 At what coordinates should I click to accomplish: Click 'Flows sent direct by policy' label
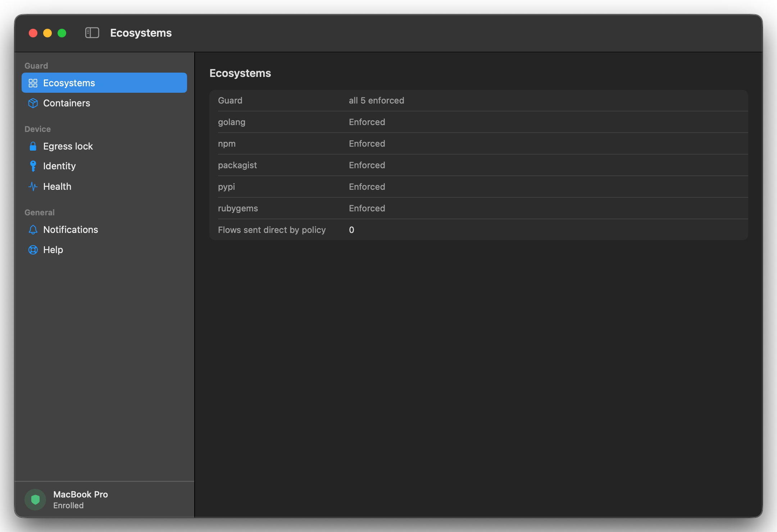(272, 230)
